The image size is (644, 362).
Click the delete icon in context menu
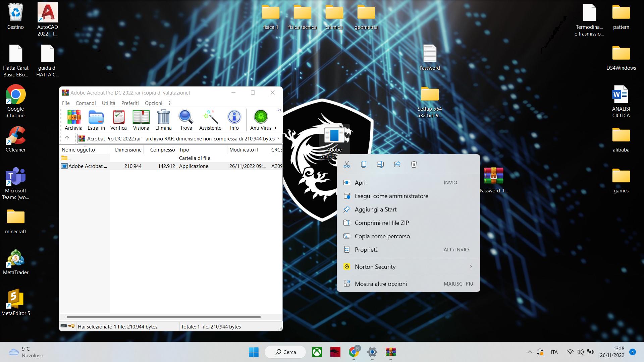click(414, 164)
